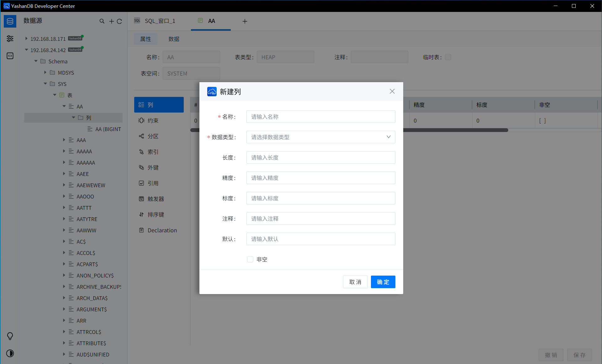Open the settings sliders icon in sidebar
Screen dimensions: 602x364
point(10,39)
